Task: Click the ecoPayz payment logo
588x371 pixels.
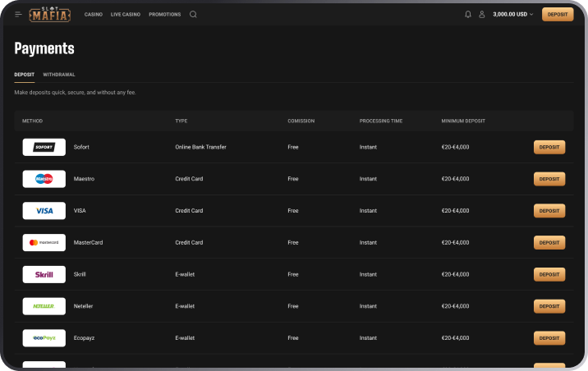Action: coord(44,338)
